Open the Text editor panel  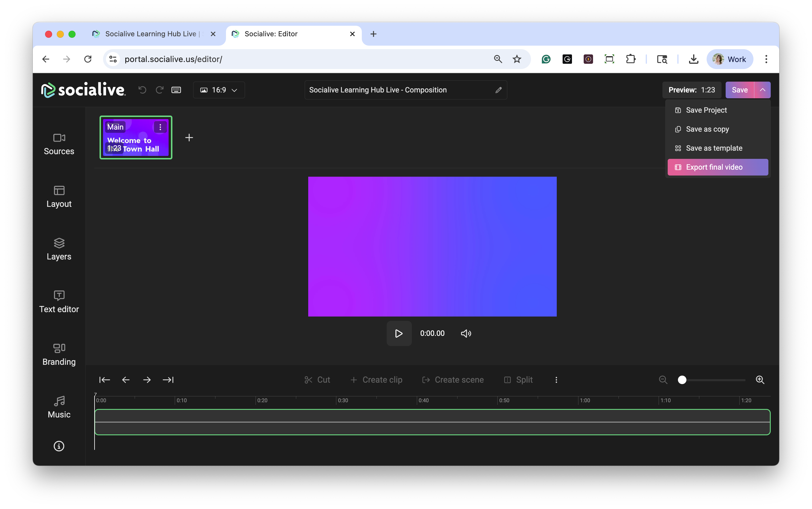pyautogui.click(x=59, y=302)
